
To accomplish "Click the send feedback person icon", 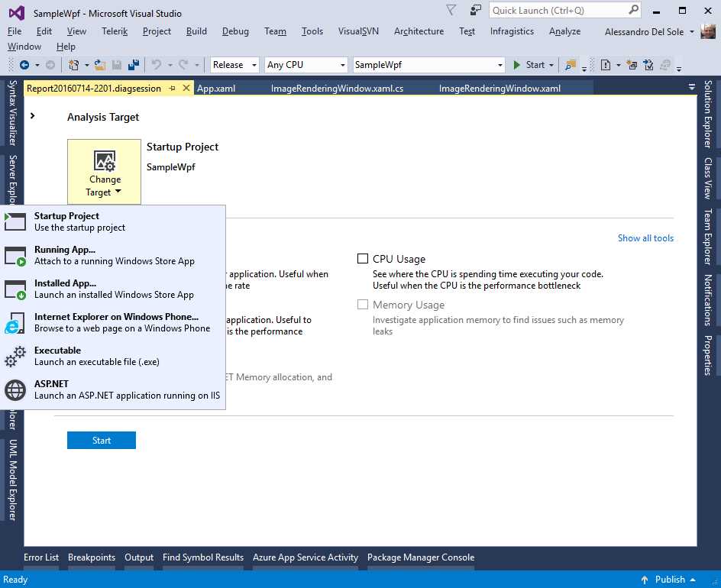I will [476, 10].
